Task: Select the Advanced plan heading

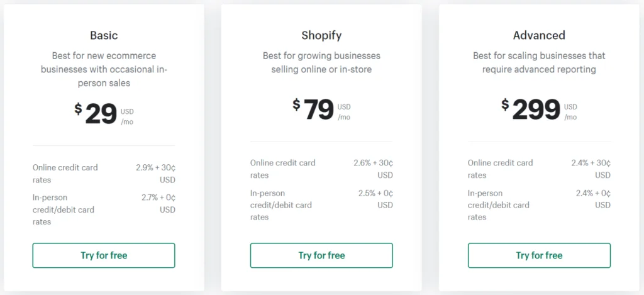Action: pos(539,35)
